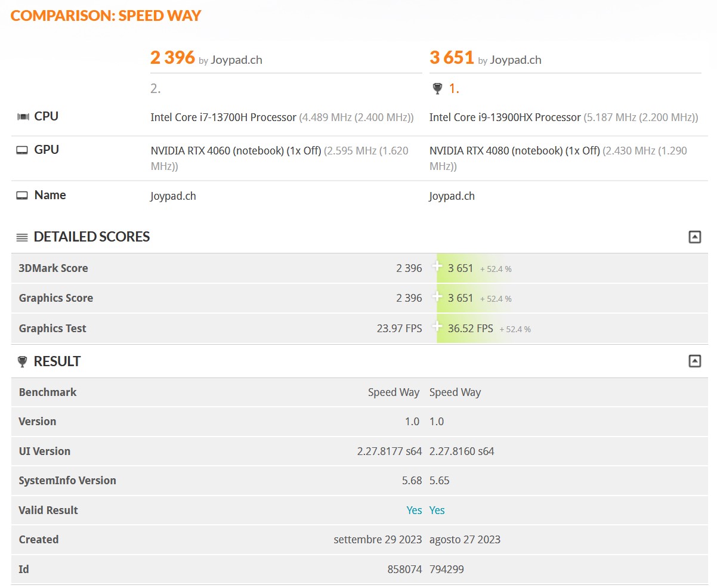This screenshot has width=717, height=588.
Task: Open Joypad.ch link beside the 2 396 score
Action: coord(236,60)
